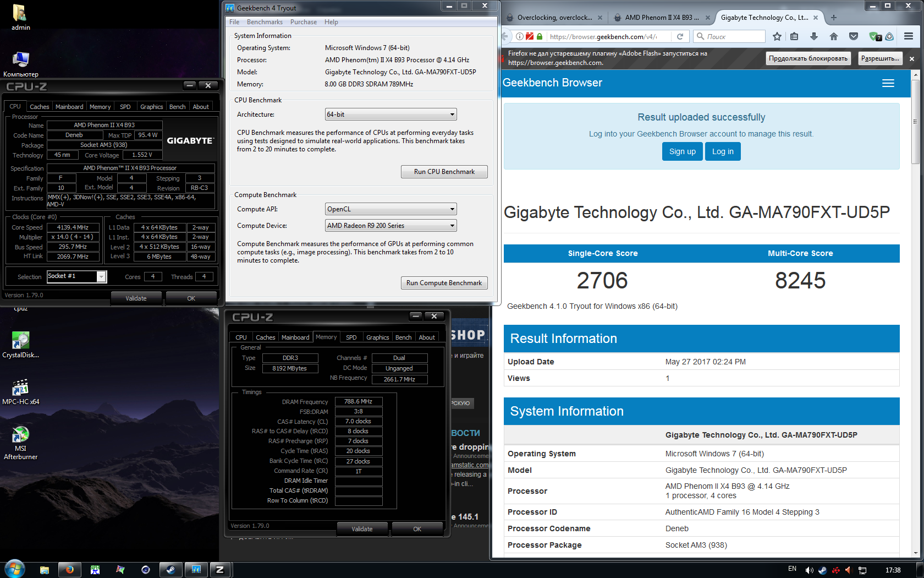The height and width of the screenshot is (578, 924).
Task: Open the Benchmarks menu in Geekbench
Action: coord(265,22)
